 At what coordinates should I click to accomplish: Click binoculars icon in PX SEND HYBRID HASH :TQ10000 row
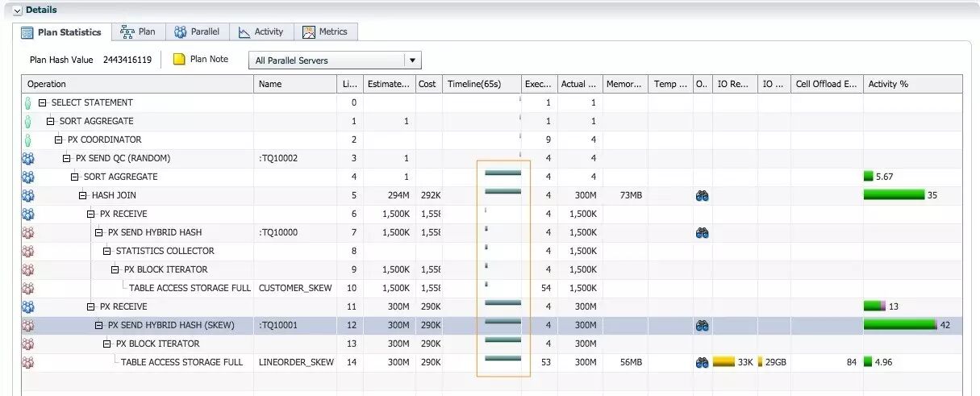702,232
